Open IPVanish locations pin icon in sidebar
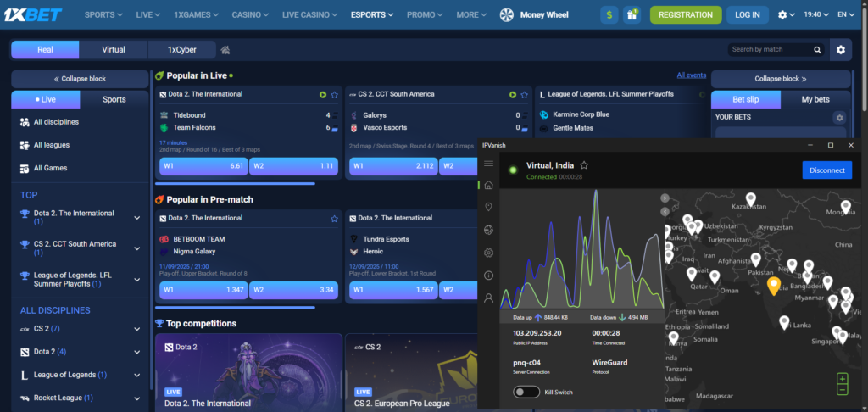Viewport: 868px width, 412px height. (x=488, y=207)
